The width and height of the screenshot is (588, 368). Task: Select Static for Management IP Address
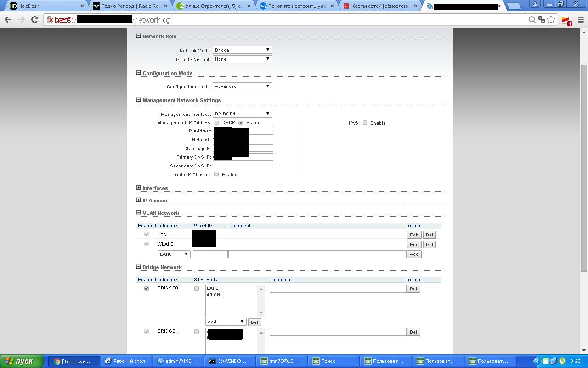click(241, 123)
